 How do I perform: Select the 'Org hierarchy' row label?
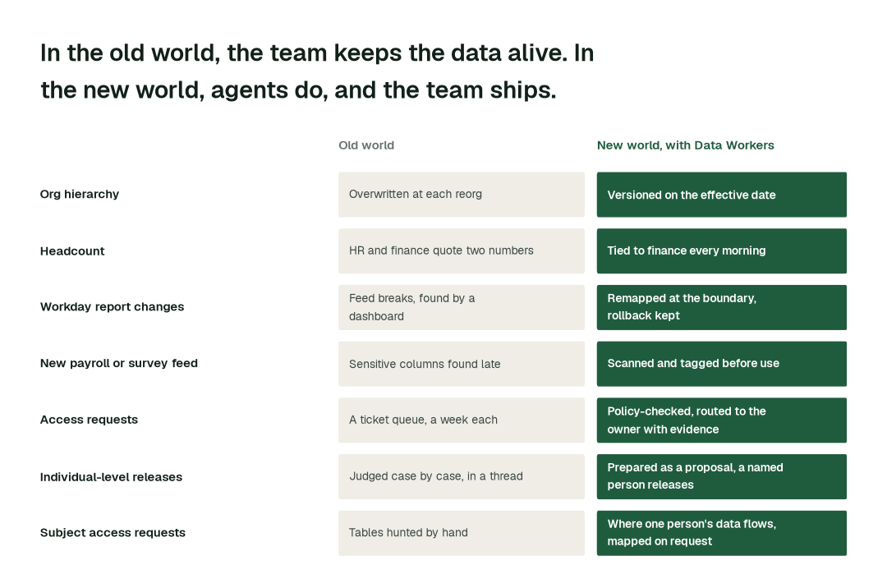[79, 194]
